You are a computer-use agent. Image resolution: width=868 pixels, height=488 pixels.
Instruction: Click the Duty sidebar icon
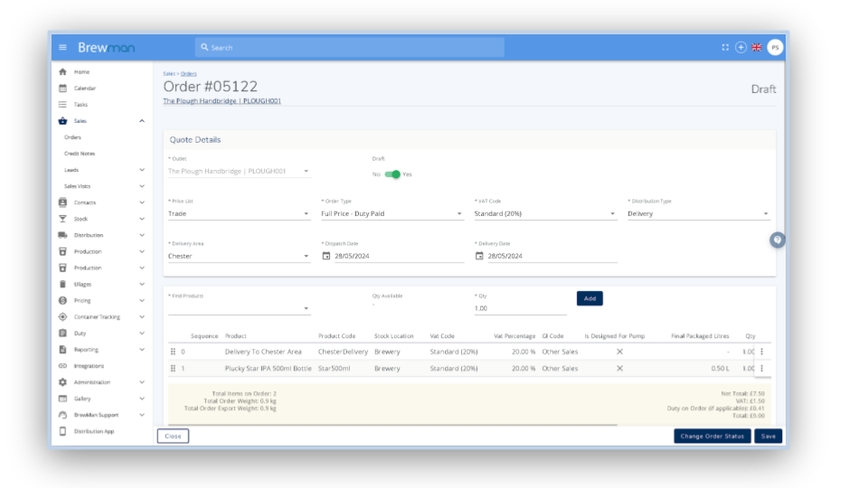[x=62, y=333]
